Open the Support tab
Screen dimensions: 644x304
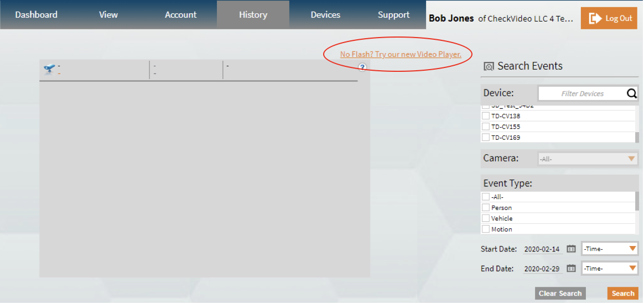pos(393,15)
